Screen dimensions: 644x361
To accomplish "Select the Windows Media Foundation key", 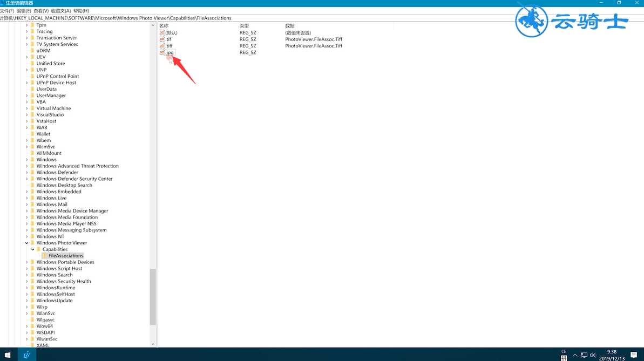I will (67, 217).
